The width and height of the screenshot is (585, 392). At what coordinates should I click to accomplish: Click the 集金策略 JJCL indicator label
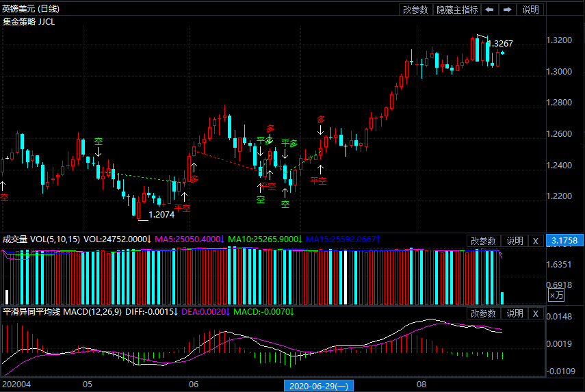pyautogui.click(x=29, y=21)
